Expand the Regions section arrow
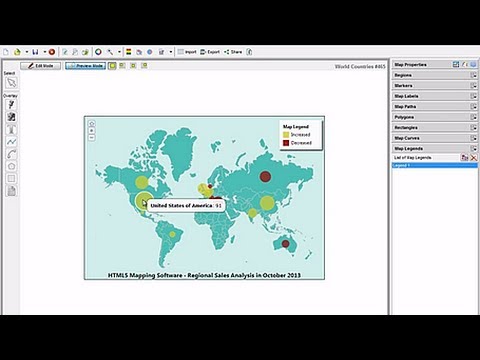The width and height of the screenshot is (480, 360). pyautogui.click(x=474, y=75)
